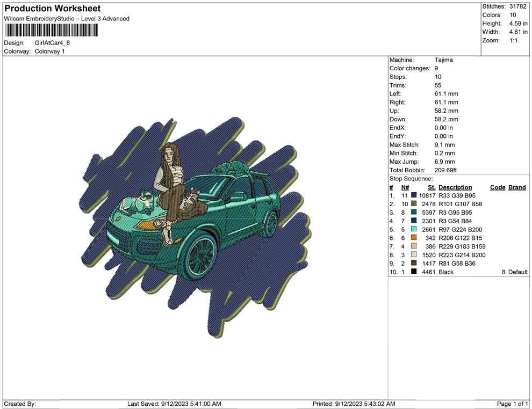Screen dimensions: 532x409
Task: Pick the orange swatch with 342 stitches
Action: pyautogui.click(x=414, y=238)
